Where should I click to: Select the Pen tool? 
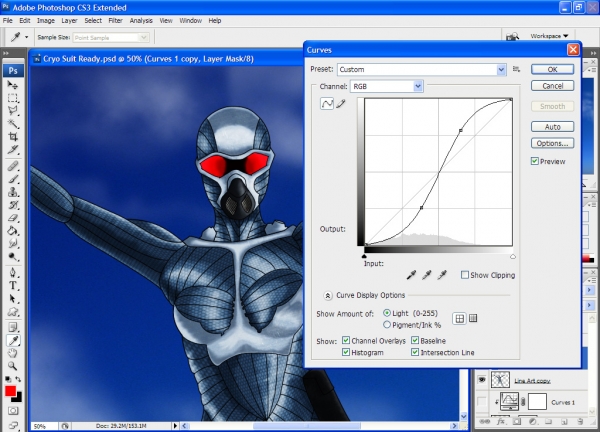point(13,272)
